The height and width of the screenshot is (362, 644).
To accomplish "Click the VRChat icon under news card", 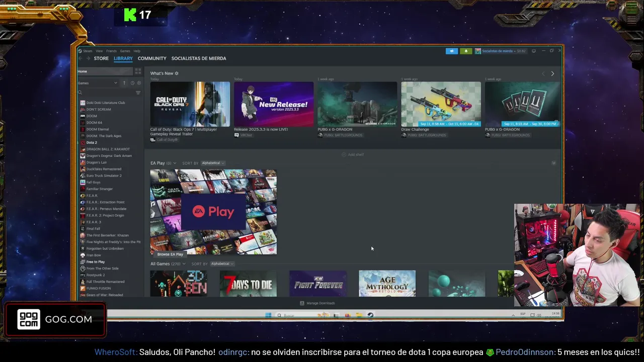I will tap(236, 135).
